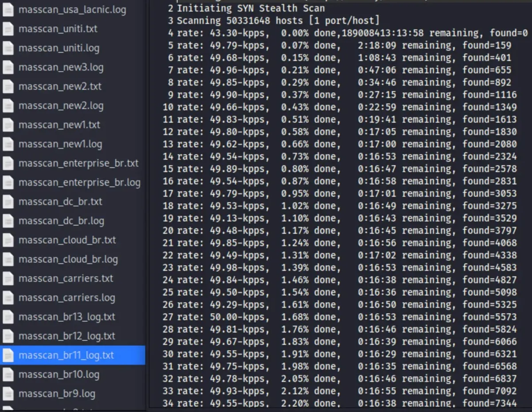Open the masscan_br13_log.txt file name
The width and height of the screenshot is (532, 412).
coord(67,317)
